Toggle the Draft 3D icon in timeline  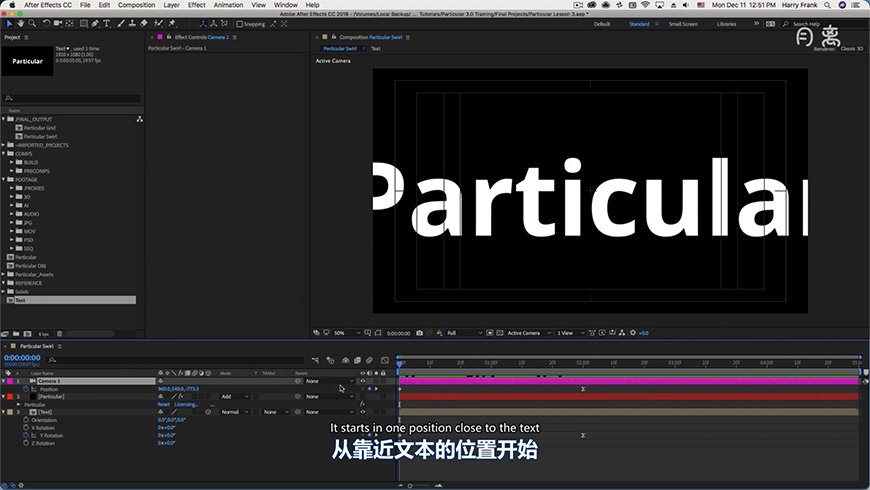(x=330, y=360)
